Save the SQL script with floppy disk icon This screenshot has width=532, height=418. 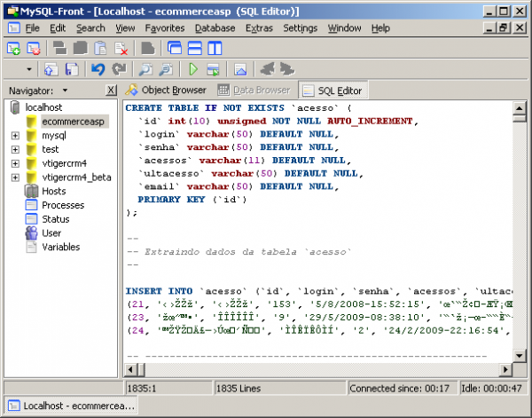click(72, 69)
